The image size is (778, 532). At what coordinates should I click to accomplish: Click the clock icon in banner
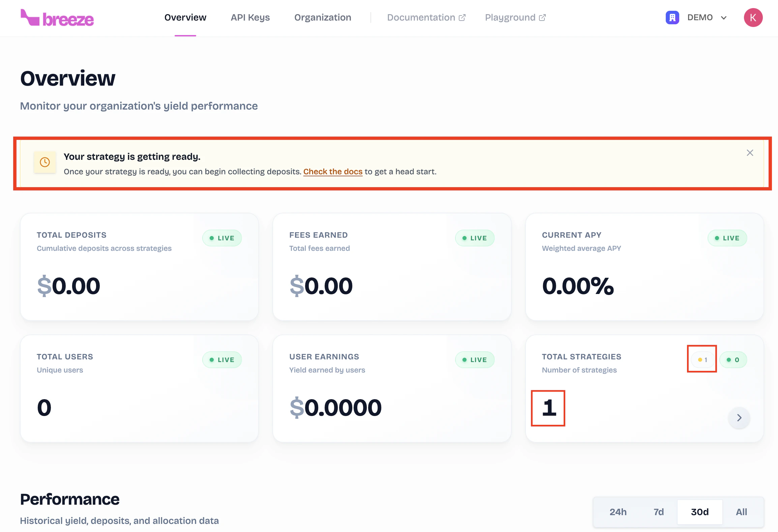point(45,162)
